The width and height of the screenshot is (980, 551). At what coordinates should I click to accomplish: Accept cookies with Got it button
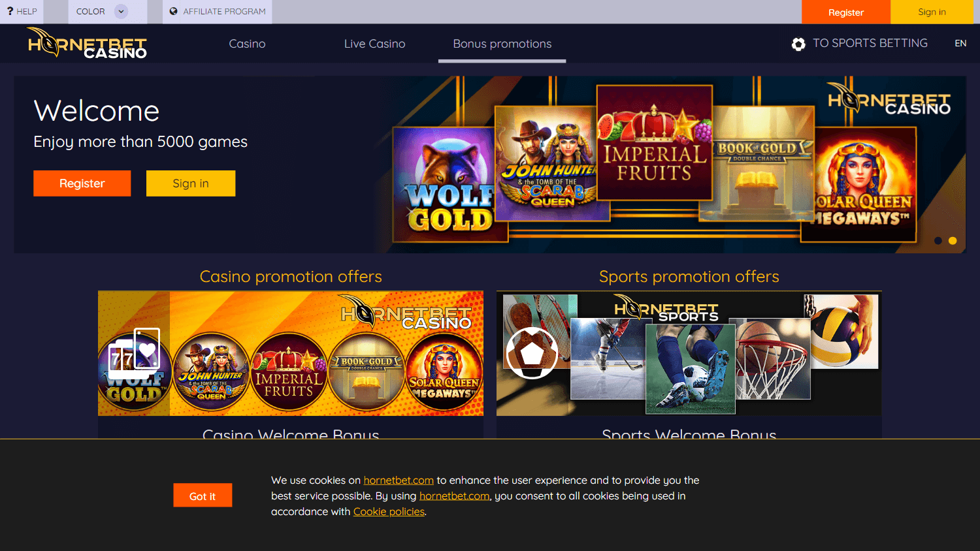[203, 496]
